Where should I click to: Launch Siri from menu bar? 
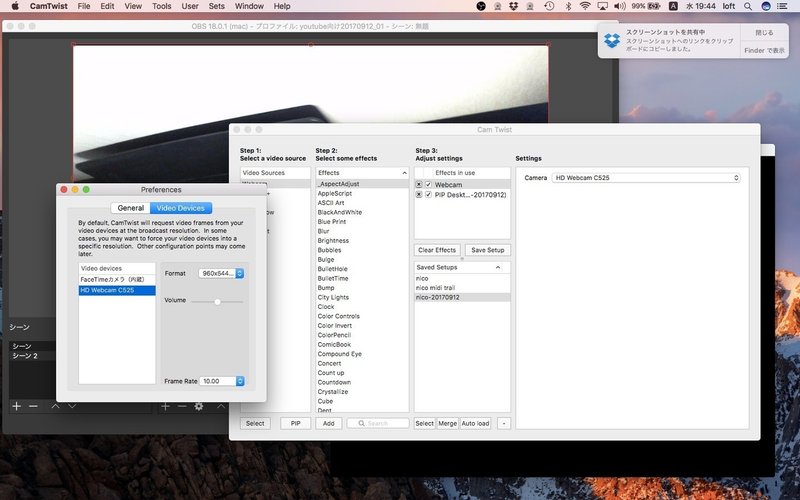pos(765,6)
